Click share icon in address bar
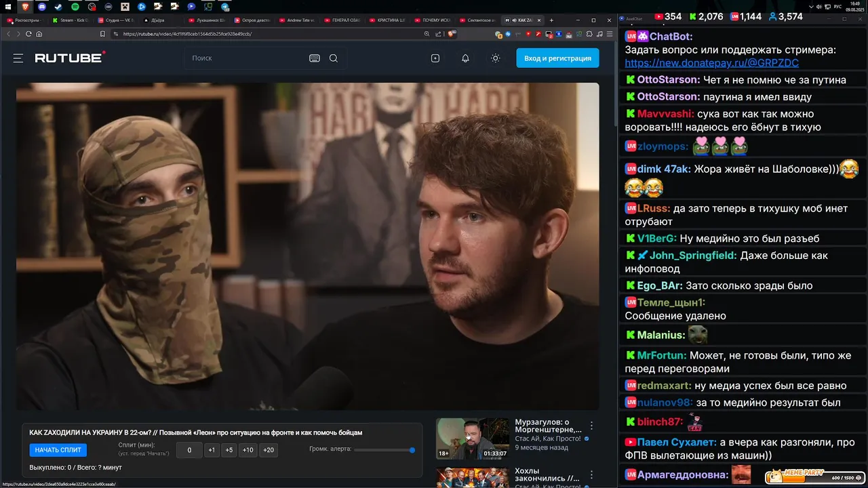Viewport: 868px width, 488px height. pyautogui.click(x=439, y=34)
